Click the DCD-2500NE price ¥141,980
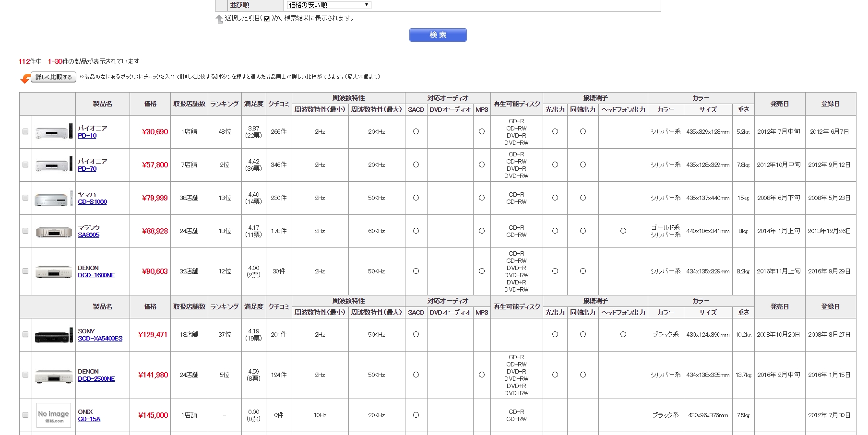The height and width of the screenshot is (435, 868). pos(153,375)
